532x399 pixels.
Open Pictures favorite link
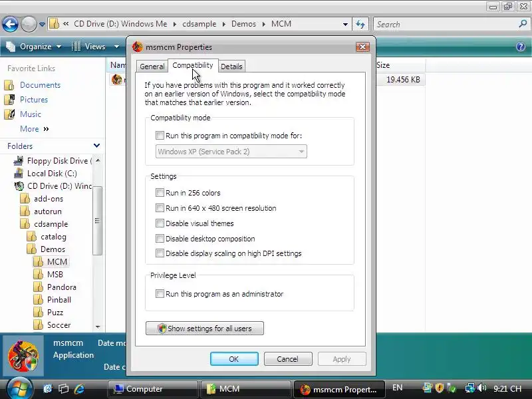34,99
